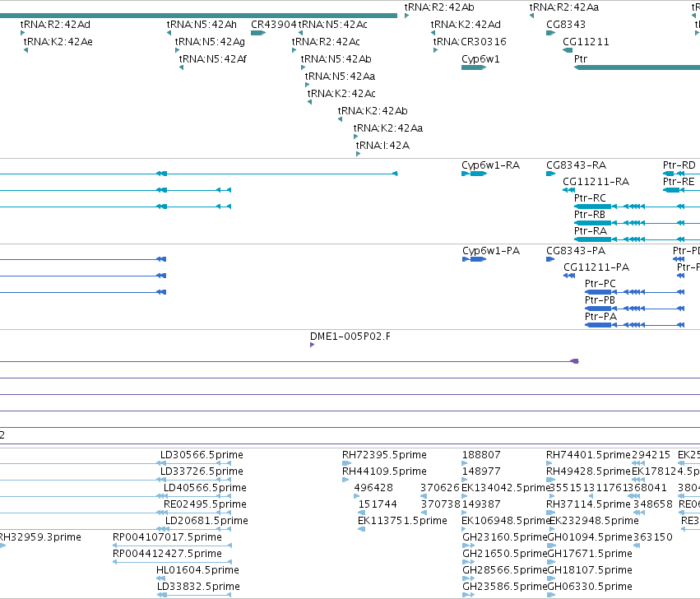Click the Cyp6w1-PA protein glyph
The height and width of the screenshot is (599, 700).
click(474, 259)
